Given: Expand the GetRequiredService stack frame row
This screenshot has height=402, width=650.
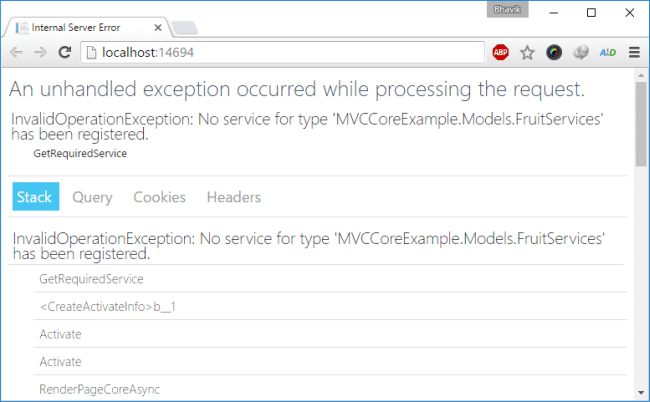Looking at the screenshot, I should (90, 279).
